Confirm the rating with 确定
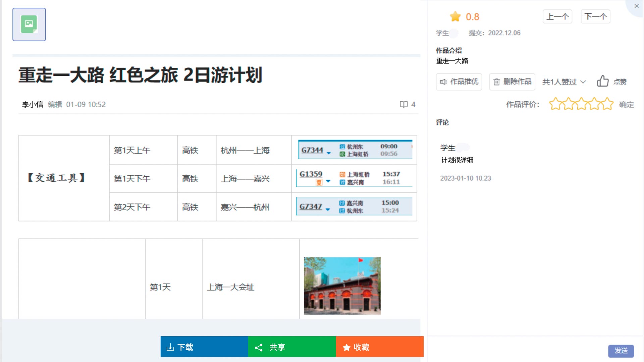This screenshot has height=362, width=644. [x=626, y=105]
